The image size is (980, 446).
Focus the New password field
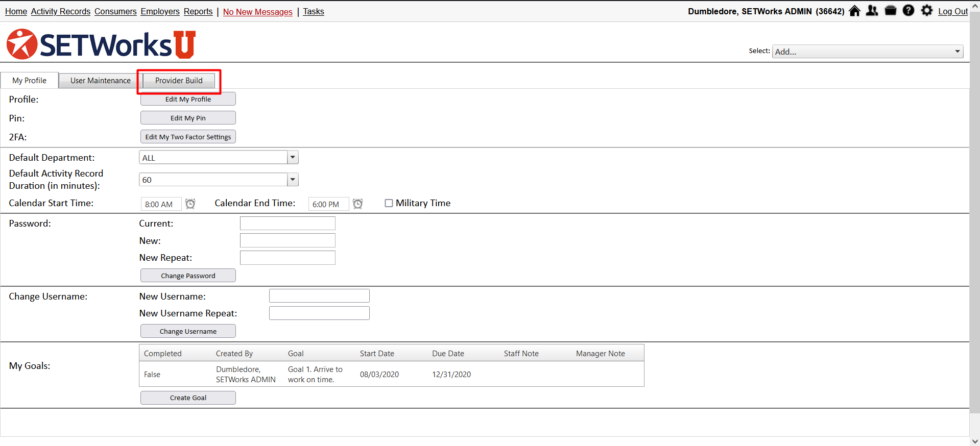tap(288, 240)
